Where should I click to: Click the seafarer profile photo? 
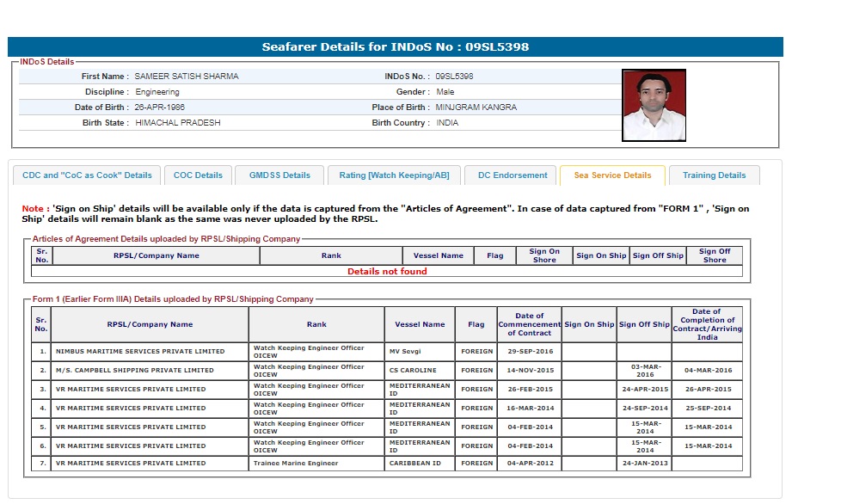pyautogui.click(x=654, y=105)
